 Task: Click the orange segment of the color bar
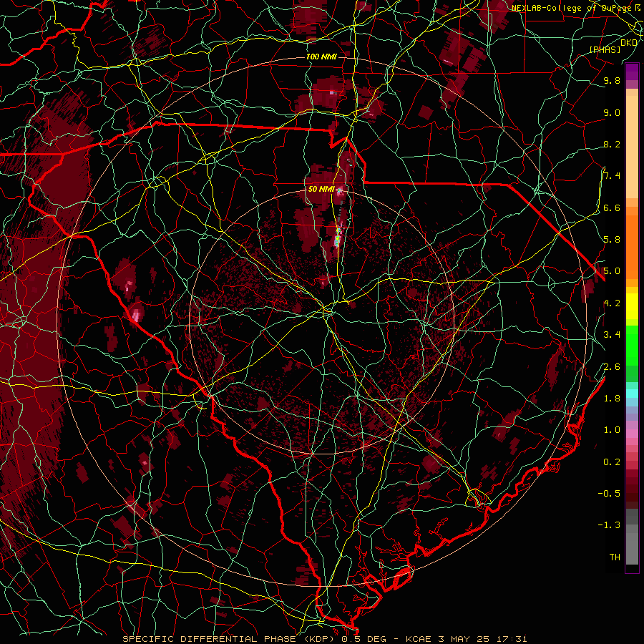pyautogui.click(x=632, y=246)
